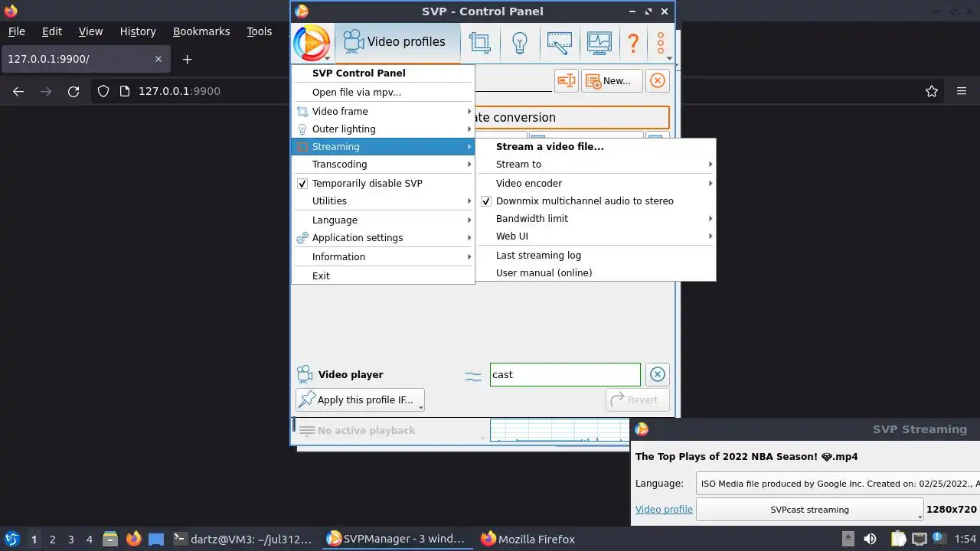Switch to workspace 2 on taskbar
The image size is (980, 551).
[x=52, y=539]
